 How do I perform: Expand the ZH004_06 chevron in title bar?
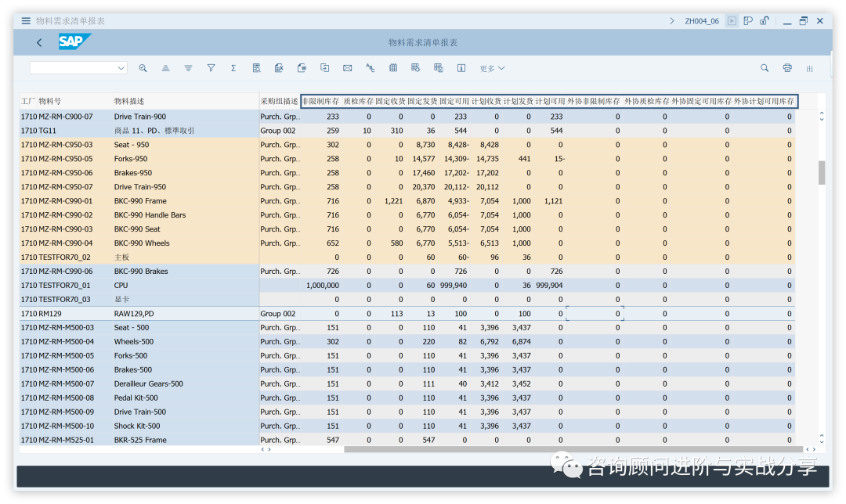tap(672, 20)
